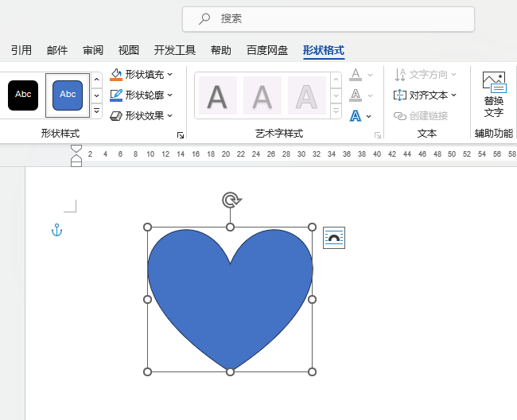Open the text effects dropdown arrow
The width and height of the screenshot is (517, 420).
coord(368,116)
